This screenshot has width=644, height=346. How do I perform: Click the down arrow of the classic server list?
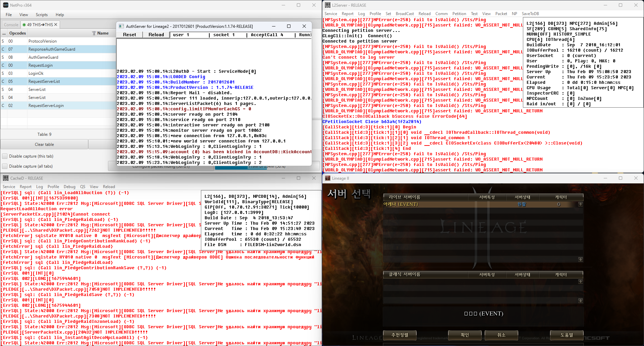(x=580, y=301)
